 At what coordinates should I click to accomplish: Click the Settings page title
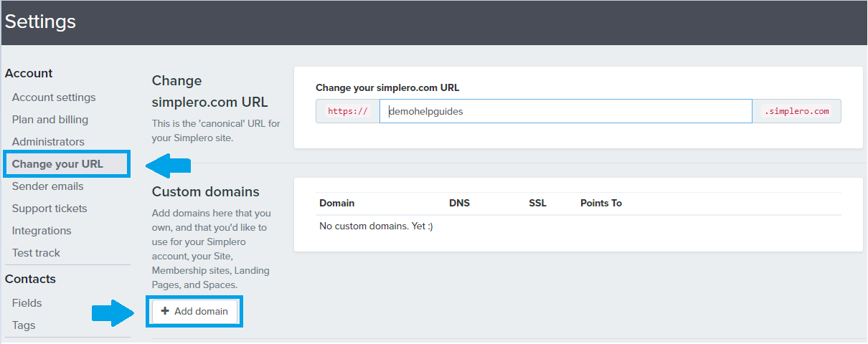coord(40,21)
